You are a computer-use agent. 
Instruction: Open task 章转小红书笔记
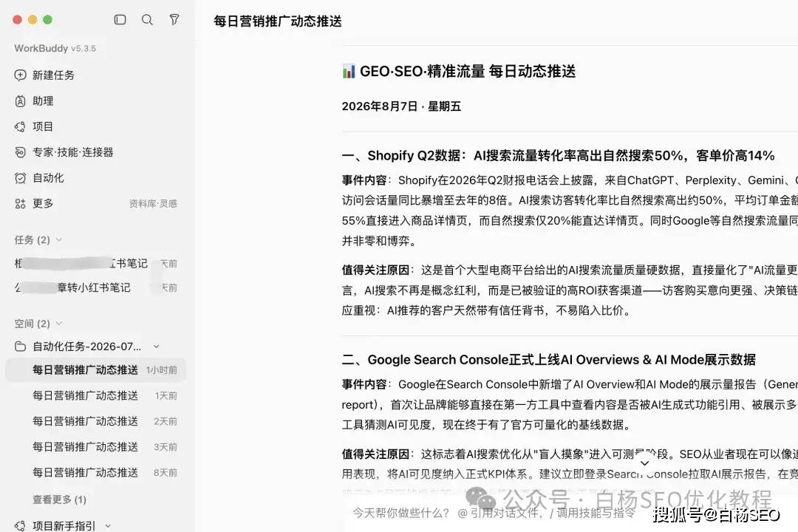95,287
